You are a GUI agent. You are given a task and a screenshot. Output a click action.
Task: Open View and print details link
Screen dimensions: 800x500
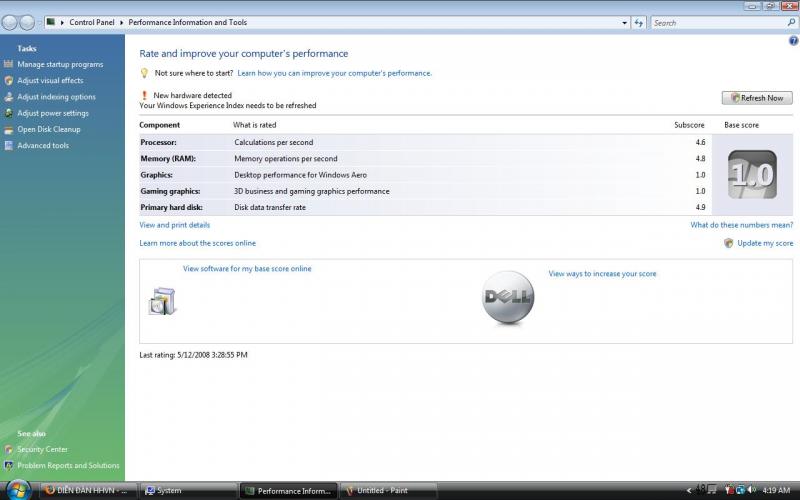point(175,225)
